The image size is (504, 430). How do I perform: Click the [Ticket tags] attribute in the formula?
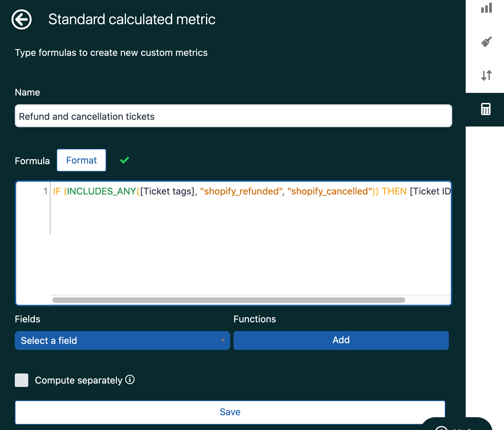pos(168,191)
